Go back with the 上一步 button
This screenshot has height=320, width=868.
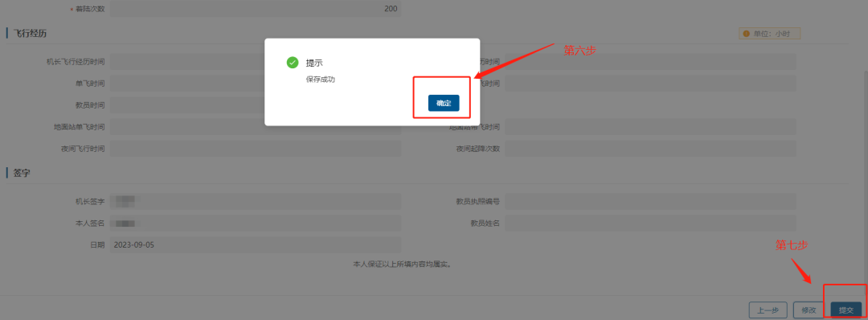click(768, 310)
